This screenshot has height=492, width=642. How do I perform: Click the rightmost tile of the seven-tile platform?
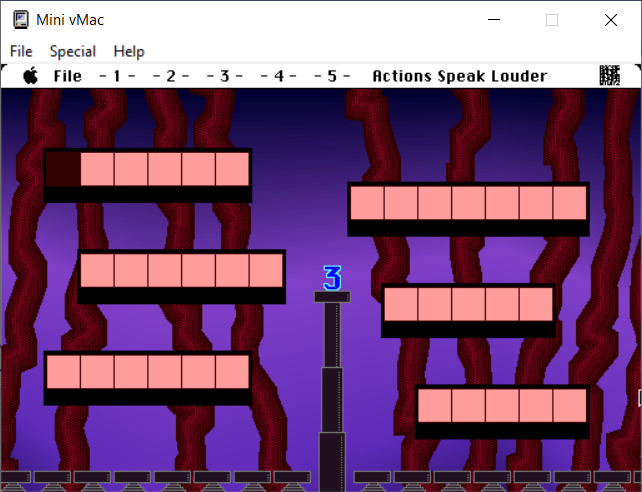(570, 203)
